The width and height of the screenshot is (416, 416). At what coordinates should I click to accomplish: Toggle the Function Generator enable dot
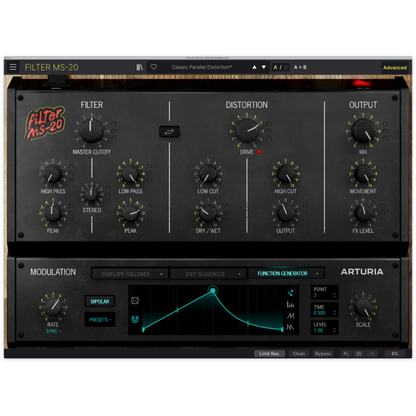317,274
